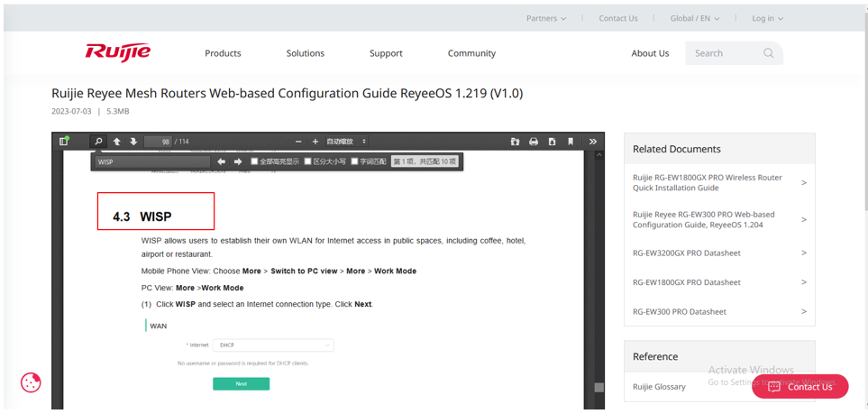Find next WISP match arrow

(238, 161)
